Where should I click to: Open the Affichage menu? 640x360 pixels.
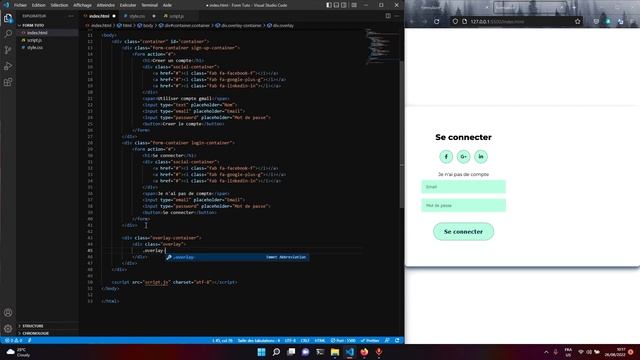[82, 5]
